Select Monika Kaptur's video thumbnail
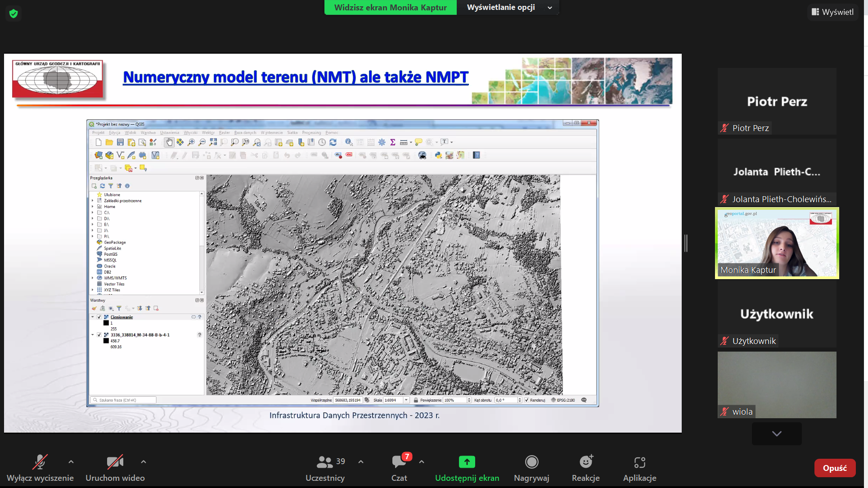The image size is (868, 488). [x=777, y=243]
